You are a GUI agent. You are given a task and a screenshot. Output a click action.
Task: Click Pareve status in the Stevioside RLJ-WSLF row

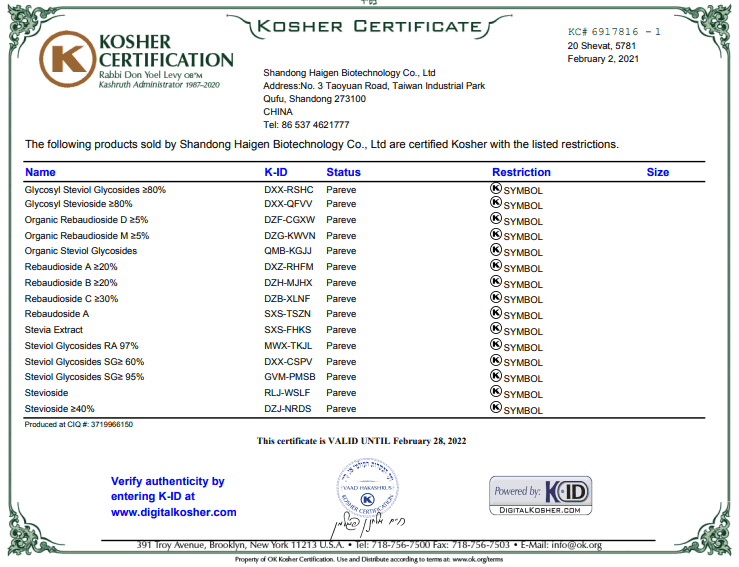tap(341, 393)
